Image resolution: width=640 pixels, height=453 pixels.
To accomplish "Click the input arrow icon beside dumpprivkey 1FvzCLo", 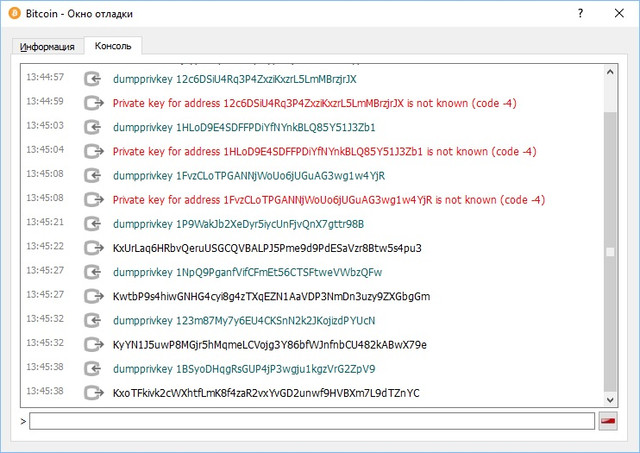I will click(x=93, y=175).
